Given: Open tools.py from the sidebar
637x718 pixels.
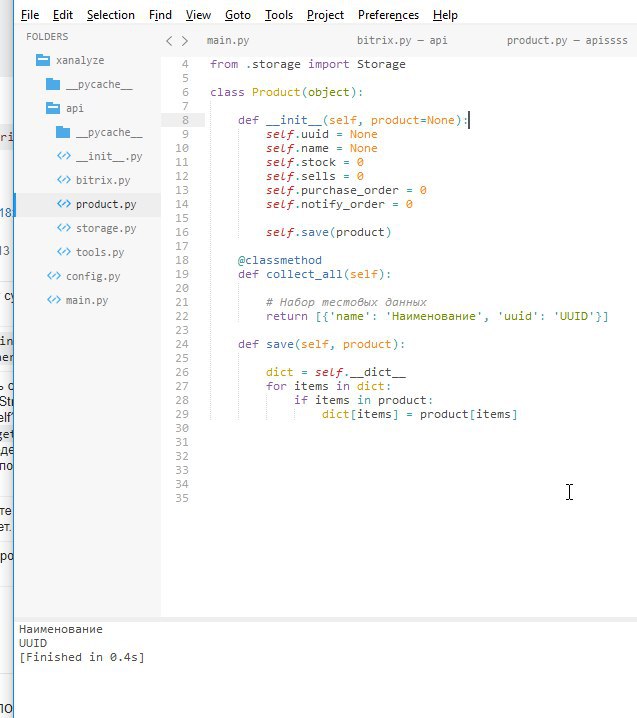Looking at the screenshot, I should (x=100, y=252).
